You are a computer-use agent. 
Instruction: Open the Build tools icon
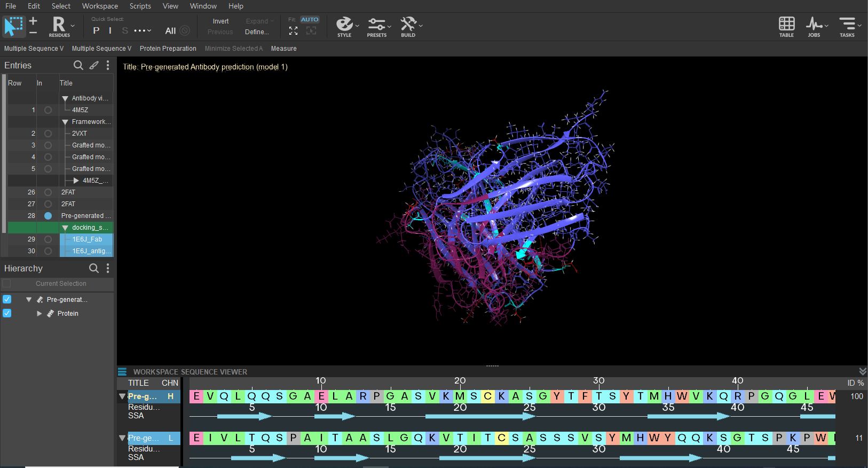408,26
